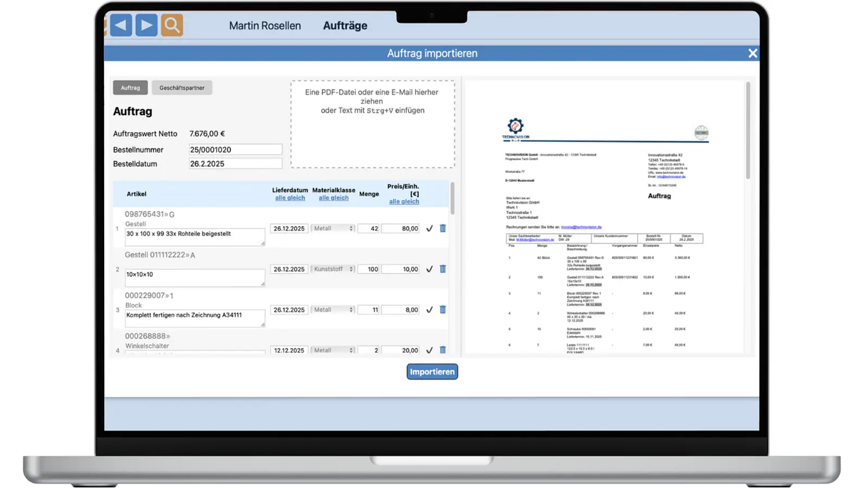Open search with the magnifier icon
Viewport: 868px width, 488px height.
[x=172, y=25]
